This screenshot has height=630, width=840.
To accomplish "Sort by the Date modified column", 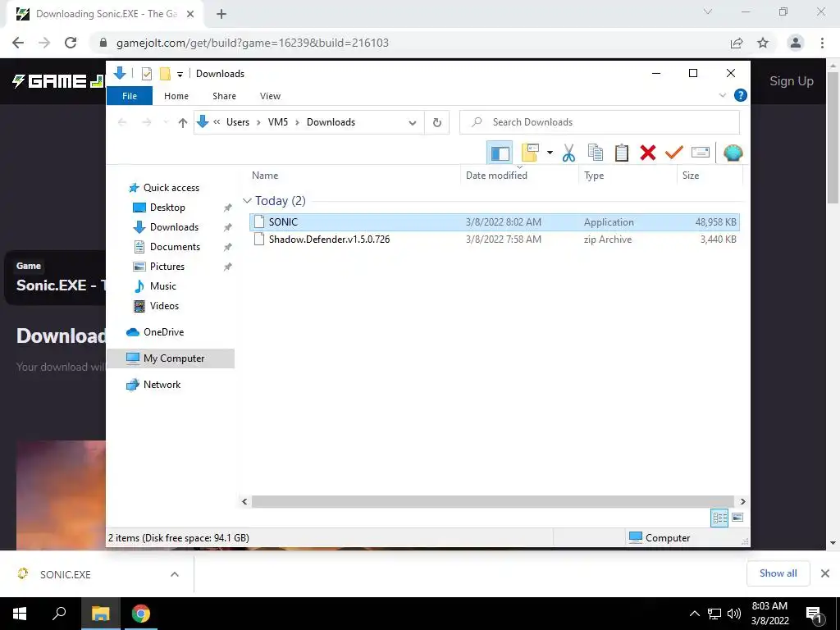I will click(x=496, y=176).
